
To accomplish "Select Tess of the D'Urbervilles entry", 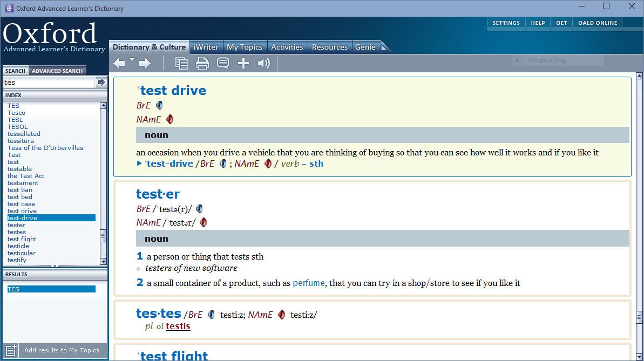I will [45, 148].
